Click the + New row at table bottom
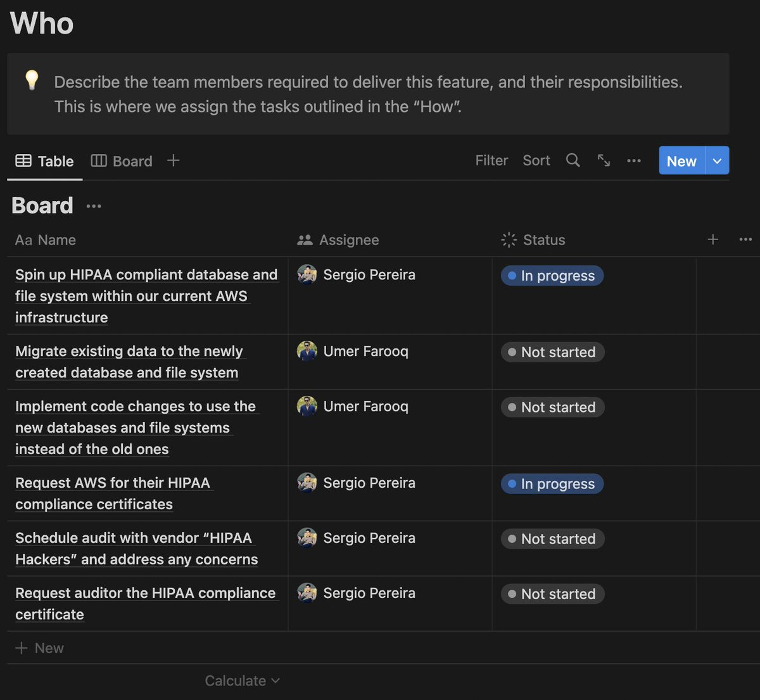 [x=40, y=648]
